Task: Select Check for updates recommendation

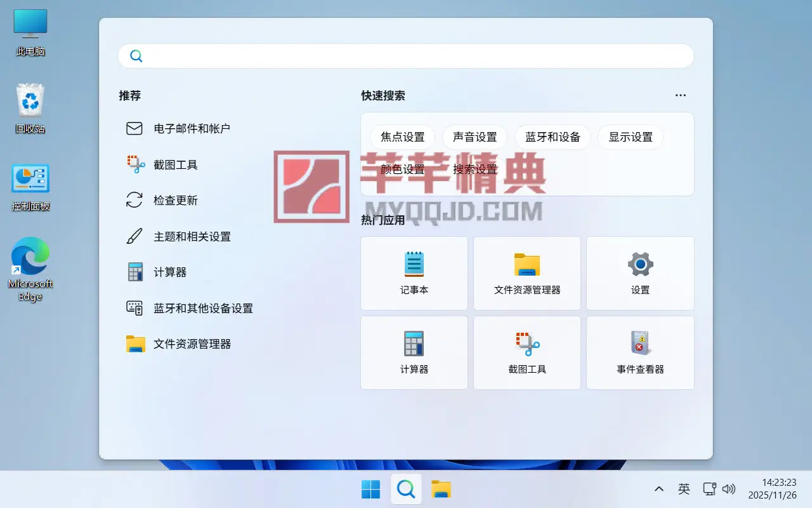Action: point(176,200)
